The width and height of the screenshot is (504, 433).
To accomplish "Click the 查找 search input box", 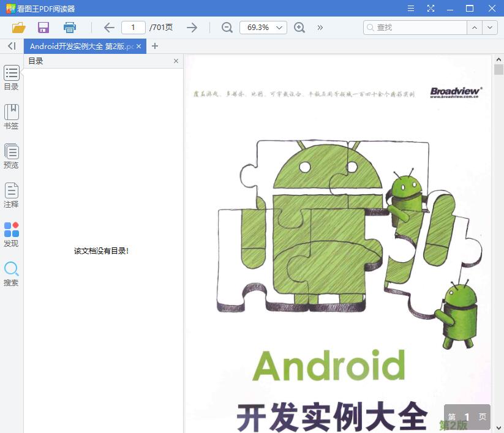I will [415, 28].
